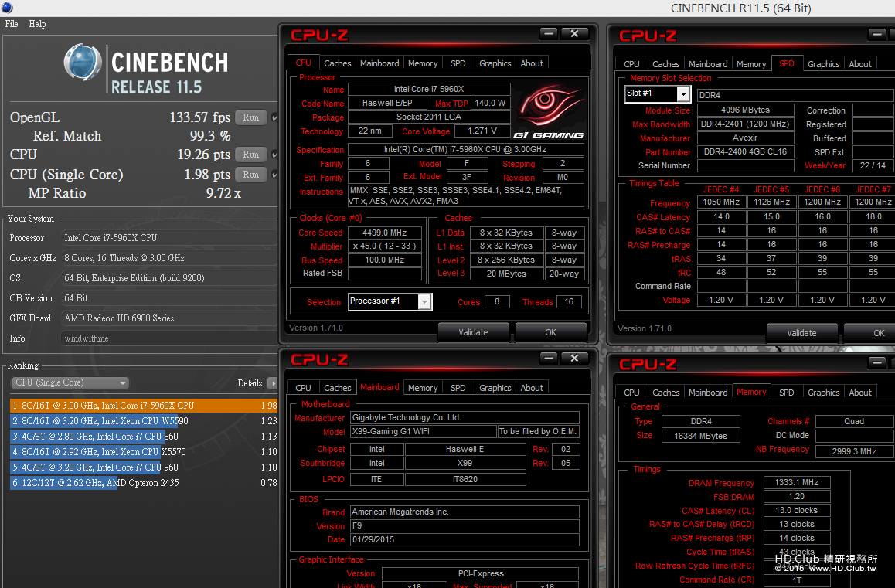Minimize the Memory CPU-Z window
895x588 pixels.
click(x=877, y=362)
